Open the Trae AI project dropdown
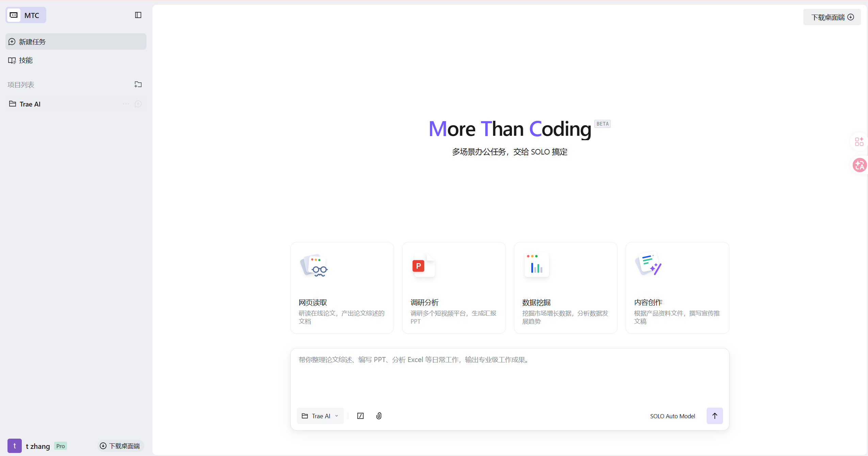 [320, 416]
